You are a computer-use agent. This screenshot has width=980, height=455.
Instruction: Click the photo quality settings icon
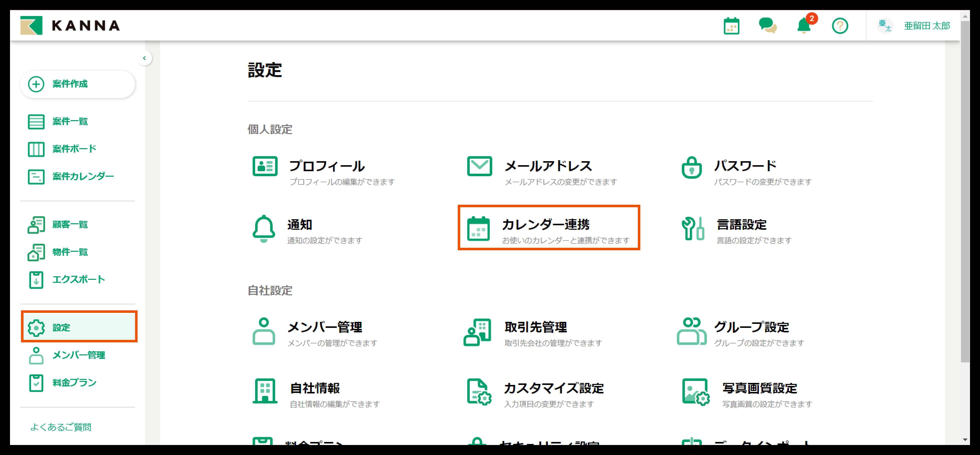tap(695, 392)
